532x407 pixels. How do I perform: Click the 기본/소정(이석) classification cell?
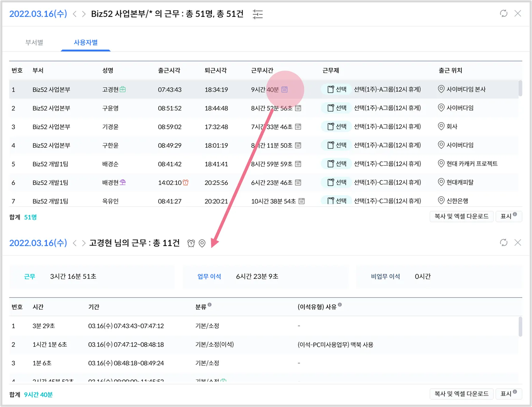tap(215, 345)
